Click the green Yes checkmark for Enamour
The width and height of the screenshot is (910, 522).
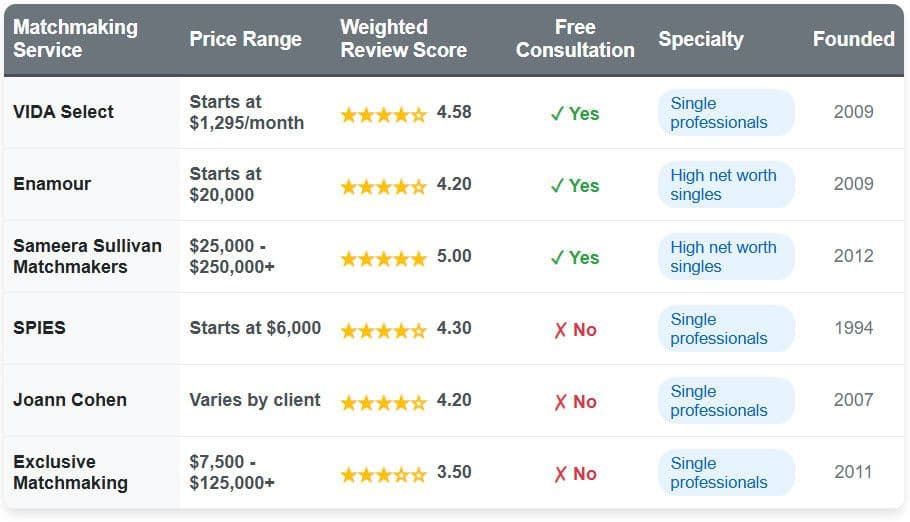pos(558,186)
